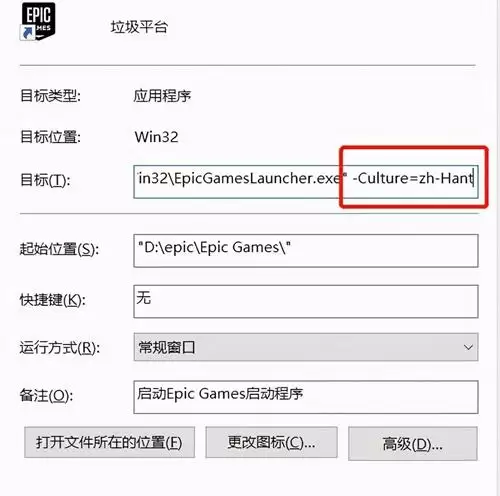Click the 备注 field with 启动Epic Games启动程序
The height and width of the screenshot is (496, 500).
(x=306, y=397)
